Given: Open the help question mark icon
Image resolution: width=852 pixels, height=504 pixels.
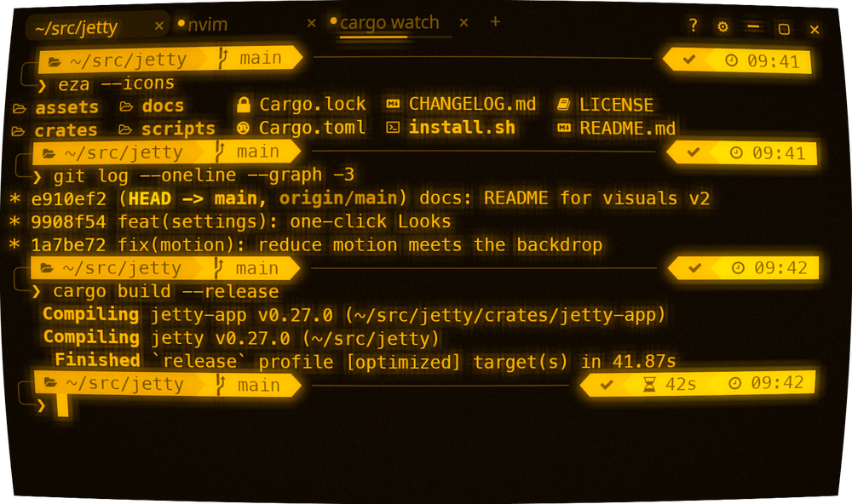Looking at the screenshot, I should click(x=693, y=25).
